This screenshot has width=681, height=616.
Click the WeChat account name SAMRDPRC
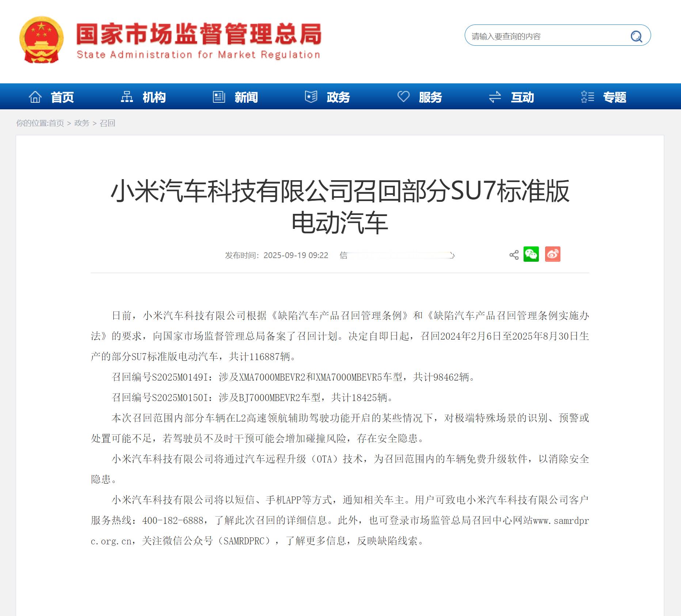click(244, 541)
